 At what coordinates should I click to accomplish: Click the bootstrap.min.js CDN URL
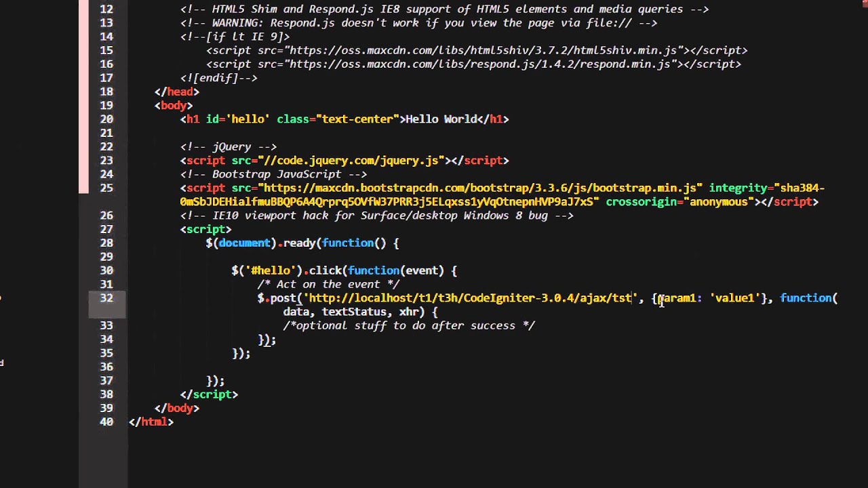pos(480,188)
